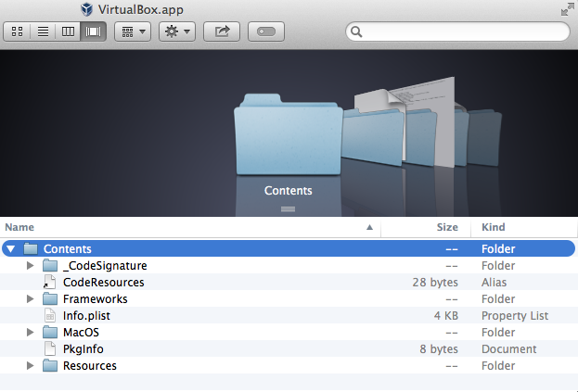578x392 pixels.
Task: Switch to icon view
Action: [17, 32]
